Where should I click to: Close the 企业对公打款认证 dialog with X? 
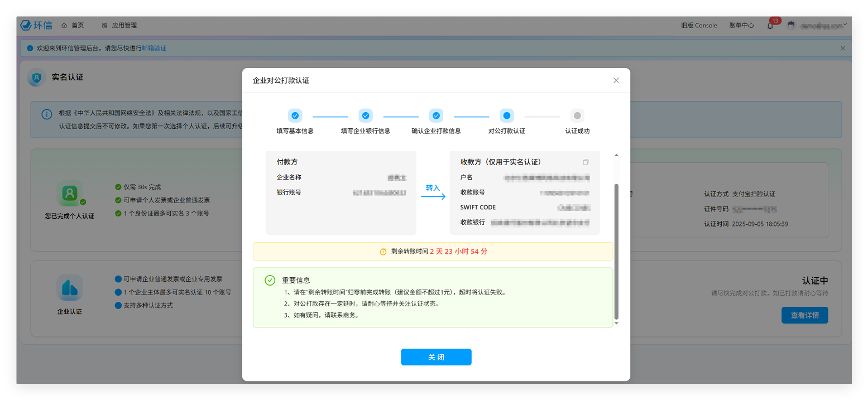tap(616, 80)
